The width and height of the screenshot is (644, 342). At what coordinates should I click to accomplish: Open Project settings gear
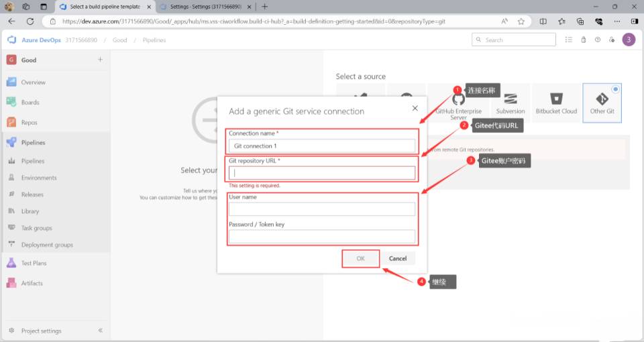pos(11,331)
